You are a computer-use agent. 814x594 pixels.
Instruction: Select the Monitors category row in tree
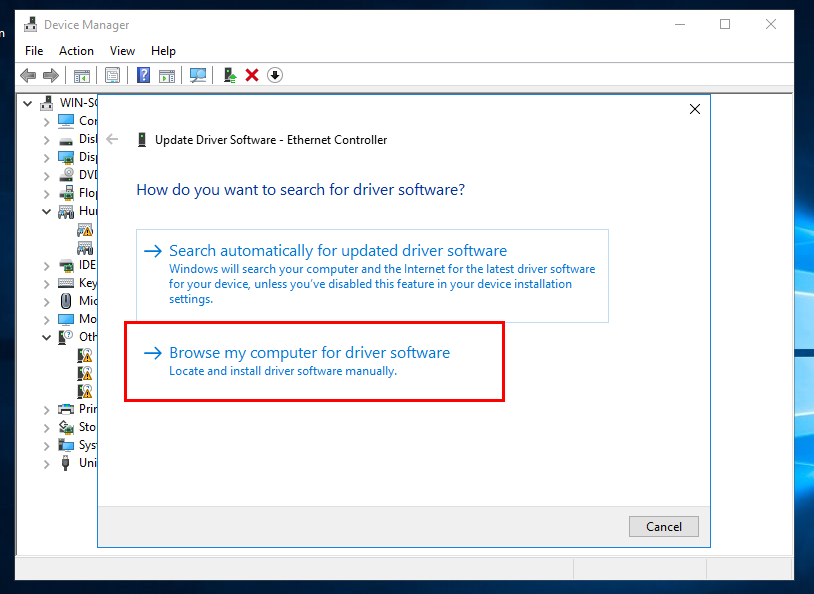77,319
